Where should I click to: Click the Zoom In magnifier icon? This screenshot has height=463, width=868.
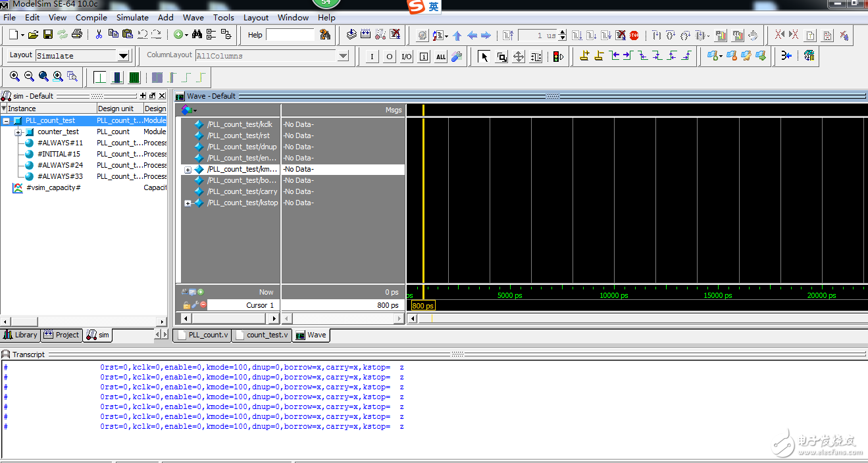click(x=14, y=76)
